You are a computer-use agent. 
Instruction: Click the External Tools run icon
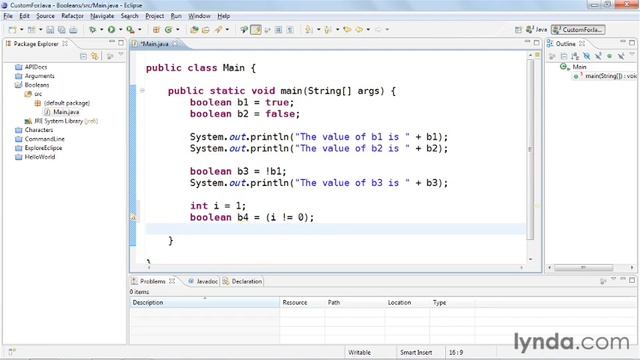[130, 29]
